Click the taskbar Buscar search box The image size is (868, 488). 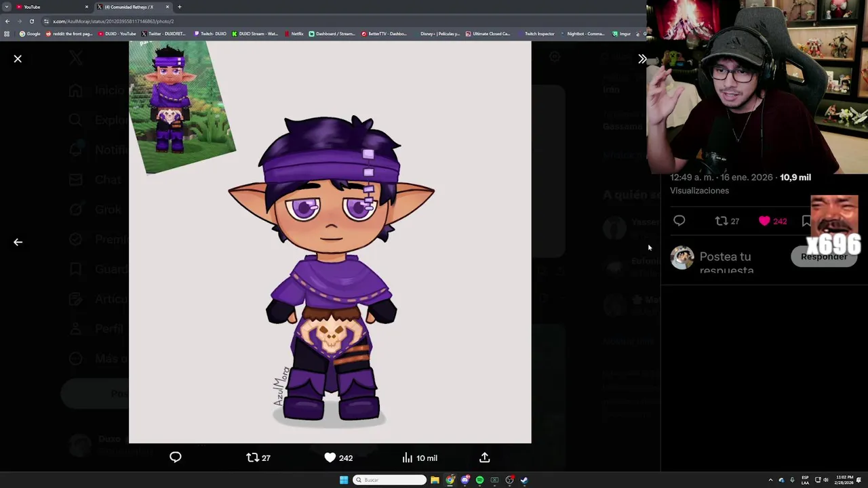390,480
